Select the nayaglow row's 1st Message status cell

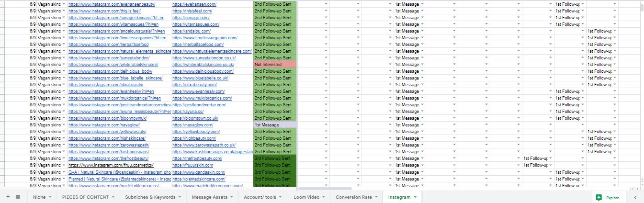tap(275, 125)
